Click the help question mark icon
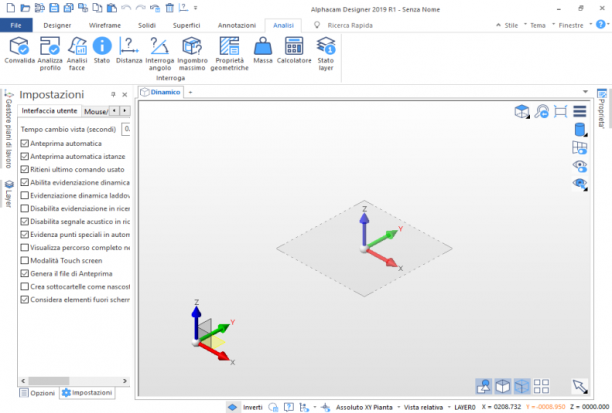 point(601,25)
